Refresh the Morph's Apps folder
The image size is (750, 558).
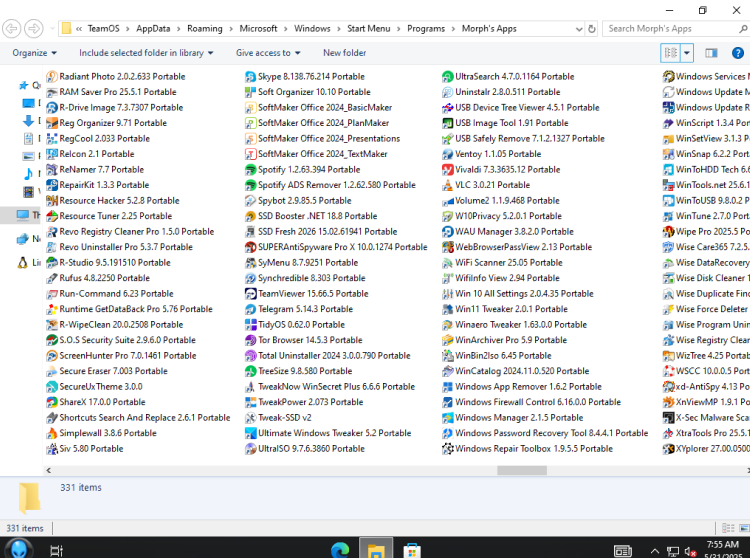(x=592, y=29)
